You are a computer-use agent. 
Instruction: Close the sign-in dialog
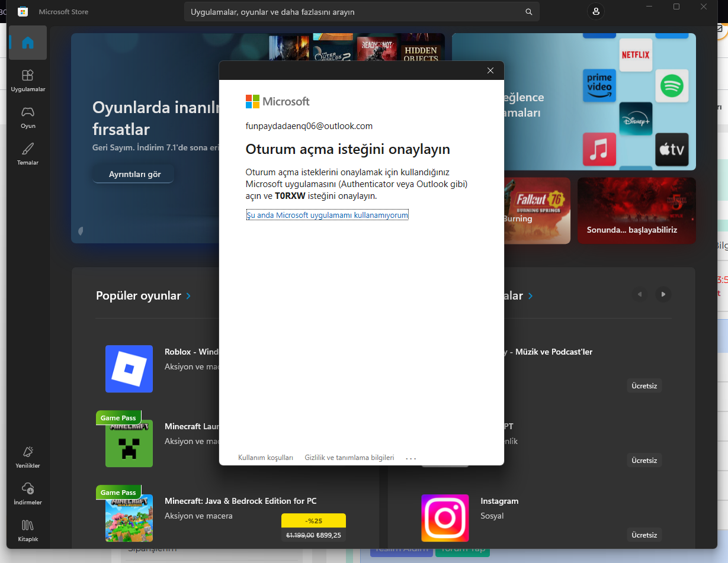[490, 70]
